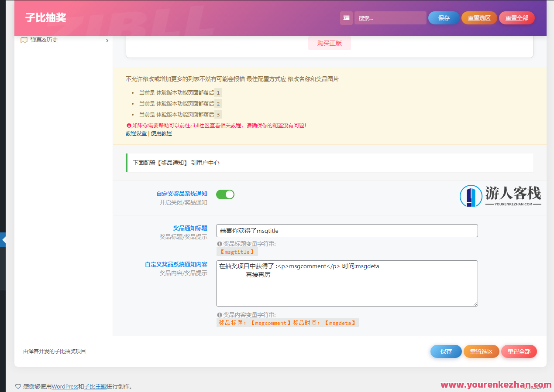Select the 【msgtitle】 variable tag
Screen dimensions: 554x392
[237, 252]
